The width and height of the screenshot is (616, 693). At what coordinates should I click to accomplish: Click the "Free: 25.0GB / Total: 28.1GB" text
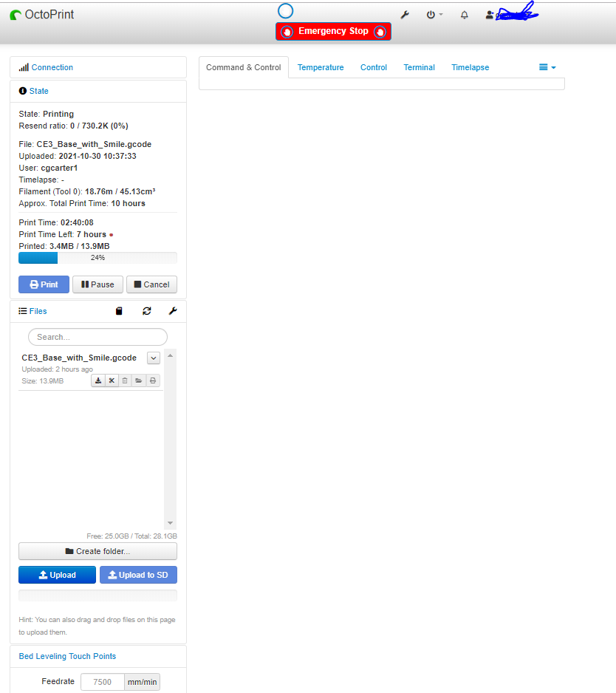[131, 536]
